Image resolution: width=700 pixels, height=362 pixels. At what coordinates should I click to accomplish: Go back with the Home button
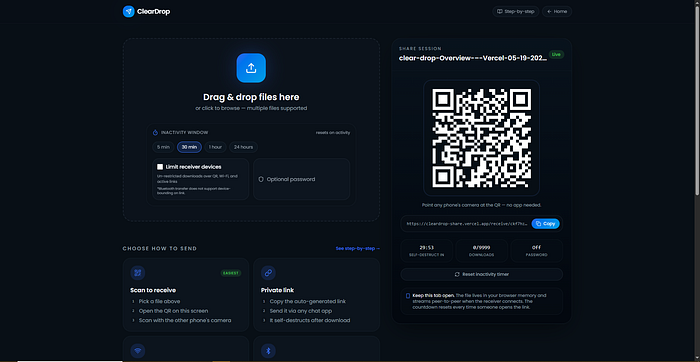[557, 12]
